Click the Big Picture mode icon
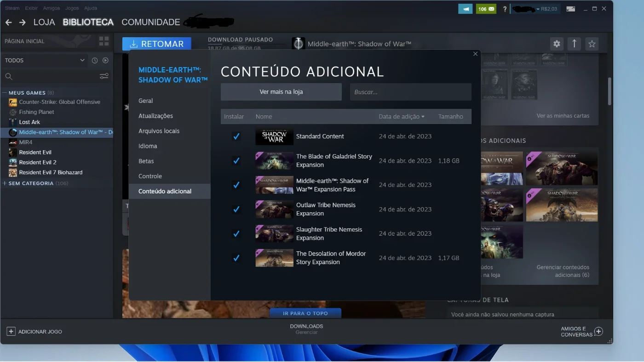The image size is (644, 362). click(570, 9)
